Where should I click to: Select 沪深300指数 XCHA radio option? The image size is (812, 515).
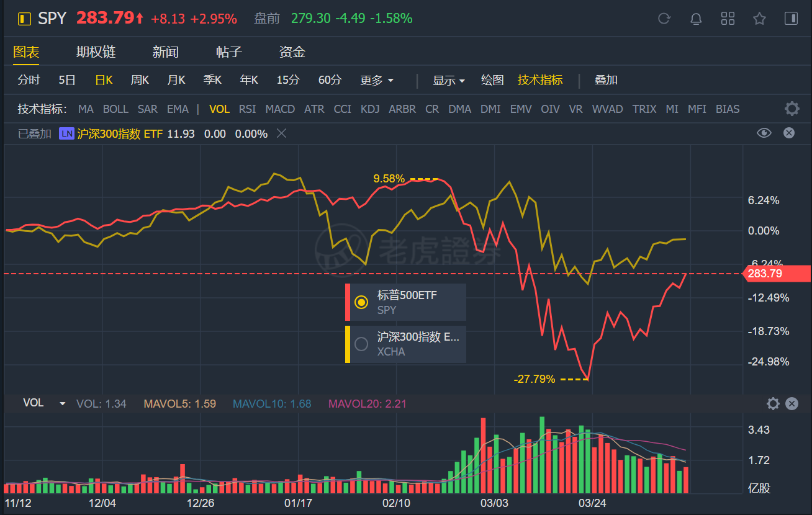tap(361, 343)
